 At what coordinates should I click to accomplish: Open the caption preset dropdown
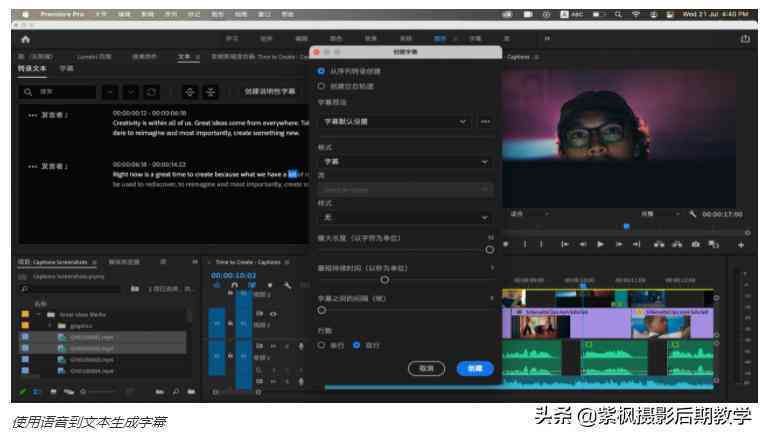tap(395, 122)
